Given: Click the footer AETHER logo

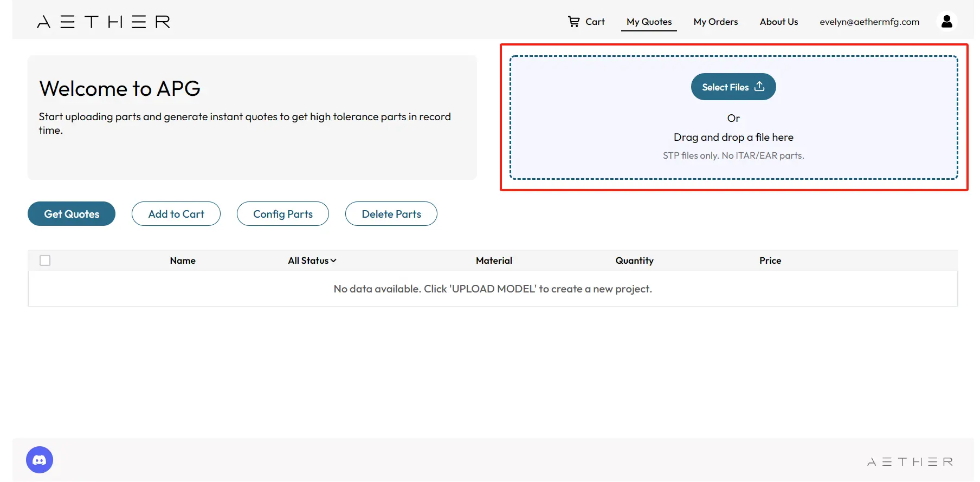Looking at the screenshot, I should pyautogui.click(x=910, y=462).
